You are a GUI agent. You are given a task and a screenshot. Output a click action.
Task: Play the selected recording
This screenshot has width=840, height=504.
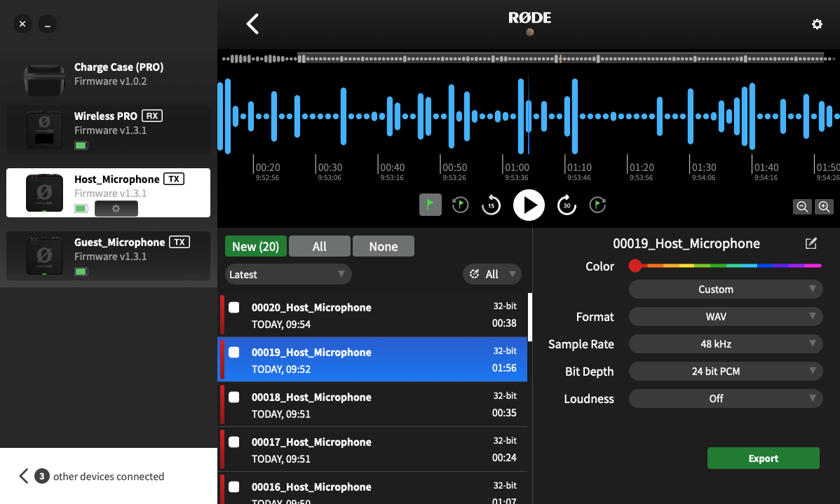529,205
